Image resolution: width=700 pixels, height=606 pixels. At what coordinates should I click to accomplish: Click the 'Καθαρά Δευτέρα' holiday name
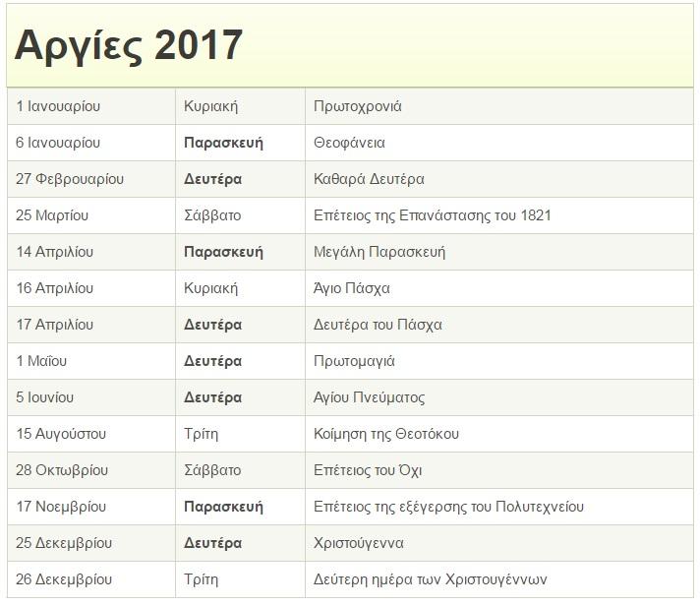(x=369, y=179)
